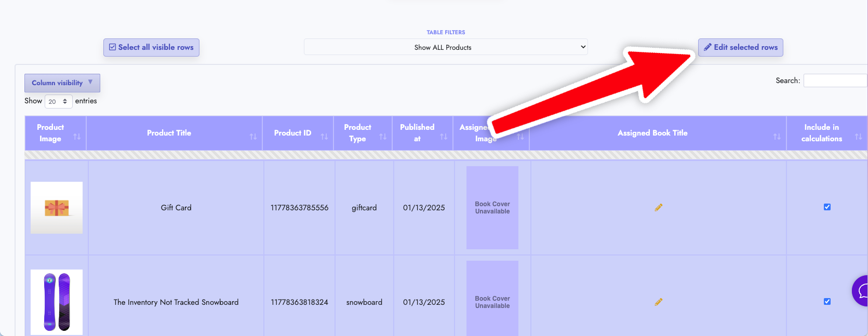Change the Show entries count selector
Viewport: 868px width, 336px height.
[58, 101]
